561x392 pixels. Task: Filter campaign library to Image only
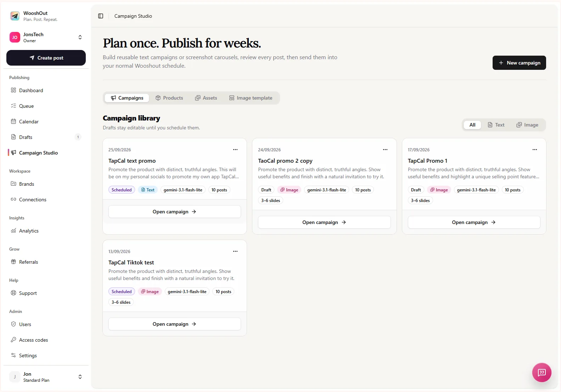click(527, 125)
